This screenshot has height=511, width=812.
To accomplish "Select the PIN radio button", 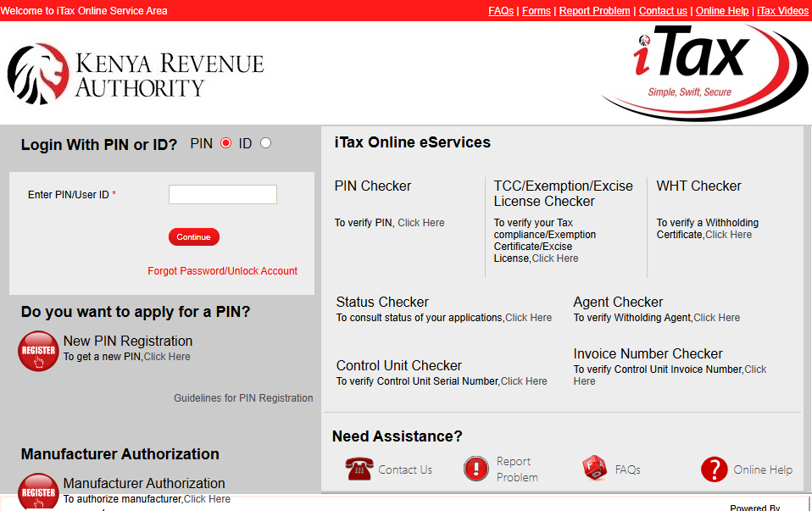I will coord(225,143).
